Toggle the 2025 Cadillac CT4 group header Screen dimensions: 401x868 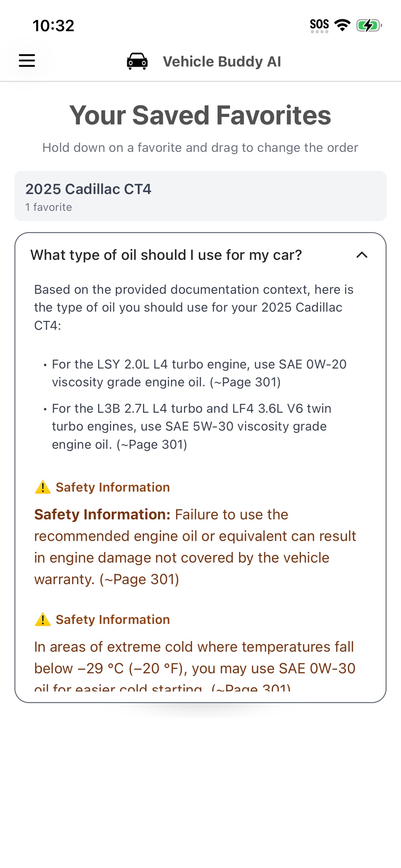tap(200, 196)
